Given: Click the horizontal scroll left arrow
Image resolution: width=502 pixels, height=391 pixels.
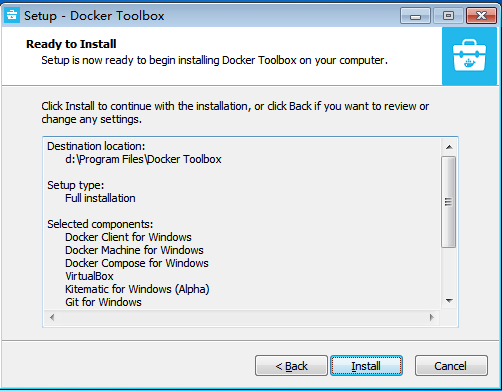Looking at the screenshot, I should (52, 317).
